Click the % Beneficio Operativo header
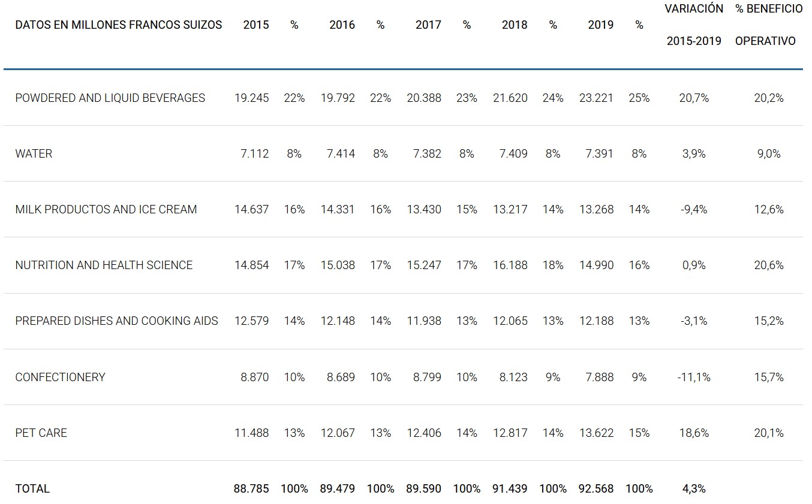Viewport: 812px width, 504px height. pyautogui.click(x=768, y=25)
